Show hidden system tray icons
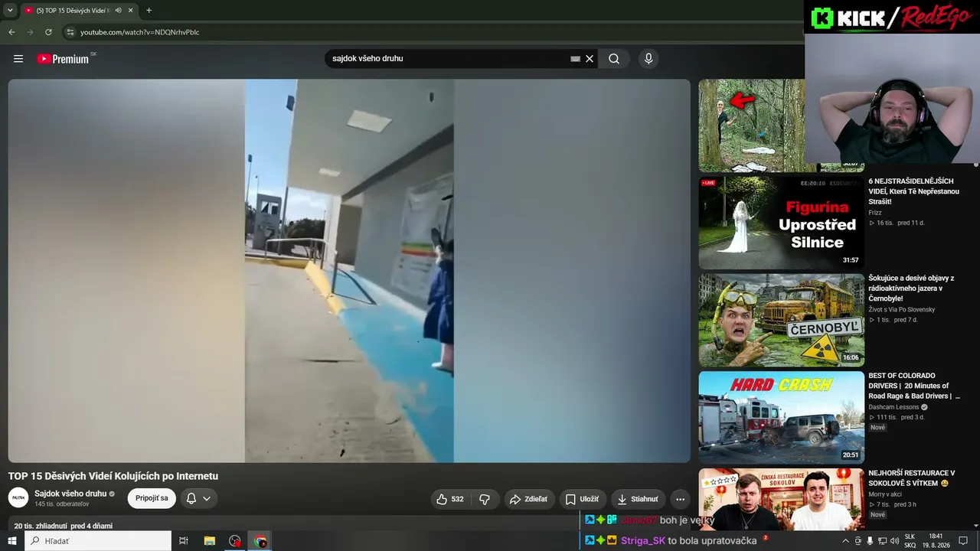Image resolution: width=980 pixels, height=551 pixels. coord(845,541)
